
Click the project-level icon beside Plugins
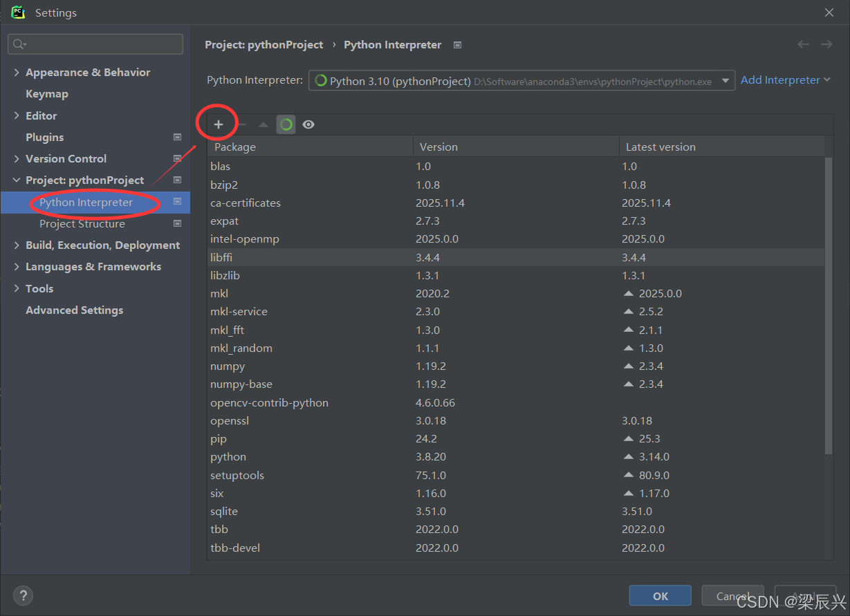point(177,137)
